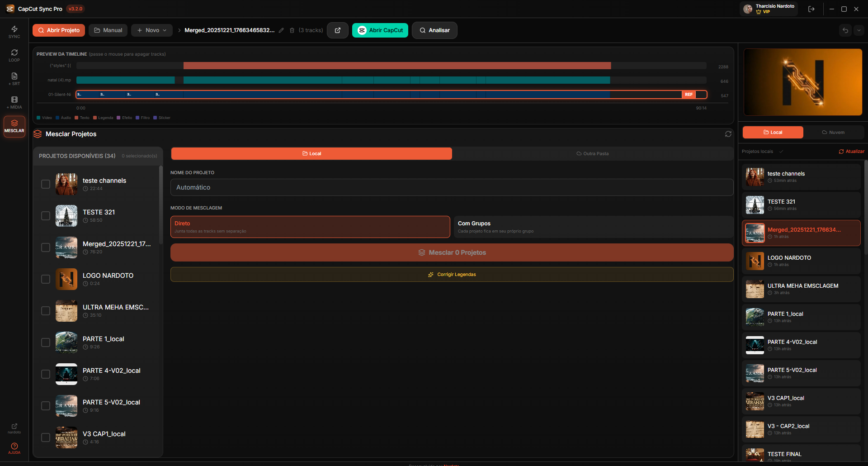This screenshot has width=868, height=466.
Task: Switch to the Nuvem tab
Action: coord(834,132)
